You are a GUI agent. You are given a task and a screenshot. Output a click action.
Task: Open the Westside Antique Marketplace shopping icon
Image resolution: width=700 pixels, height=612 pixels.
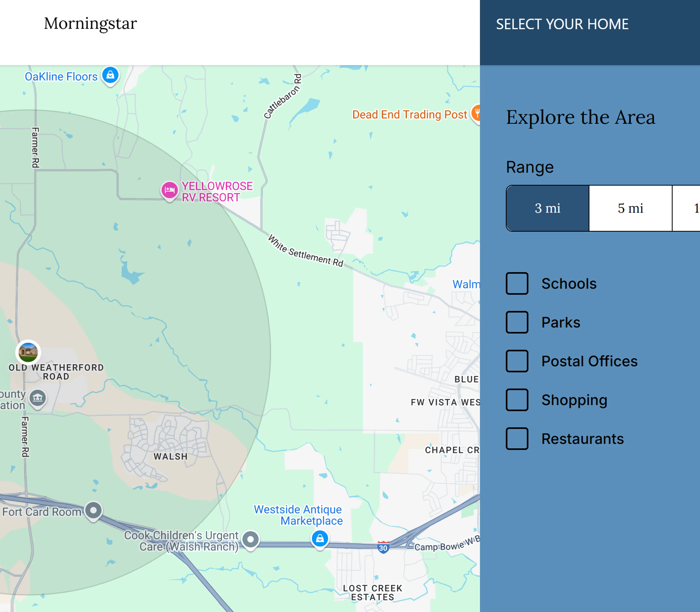click(x=320, y=538)
